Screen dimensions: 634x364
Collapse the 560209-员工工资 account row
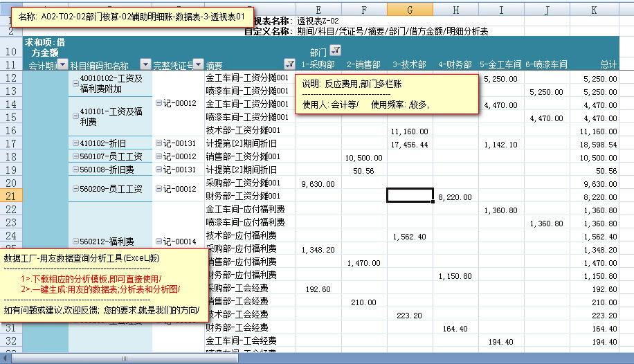(75, 189)
